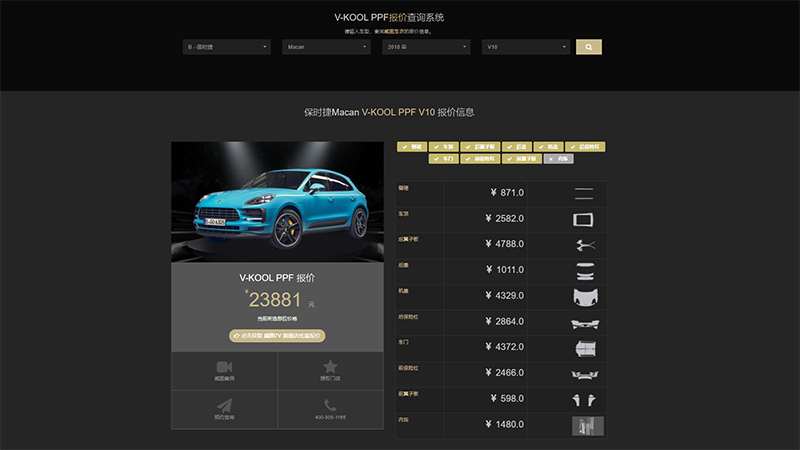
Task: Toggle the grey unchecked 内饰 tag
Action: [x=560, y=158]
